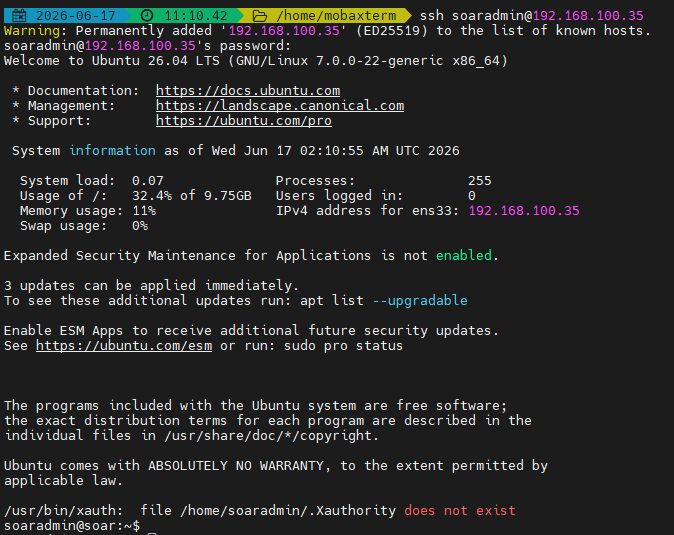Click the cyan word 'information'
Screen dimensions: 674x535
(x=112, y=151)
